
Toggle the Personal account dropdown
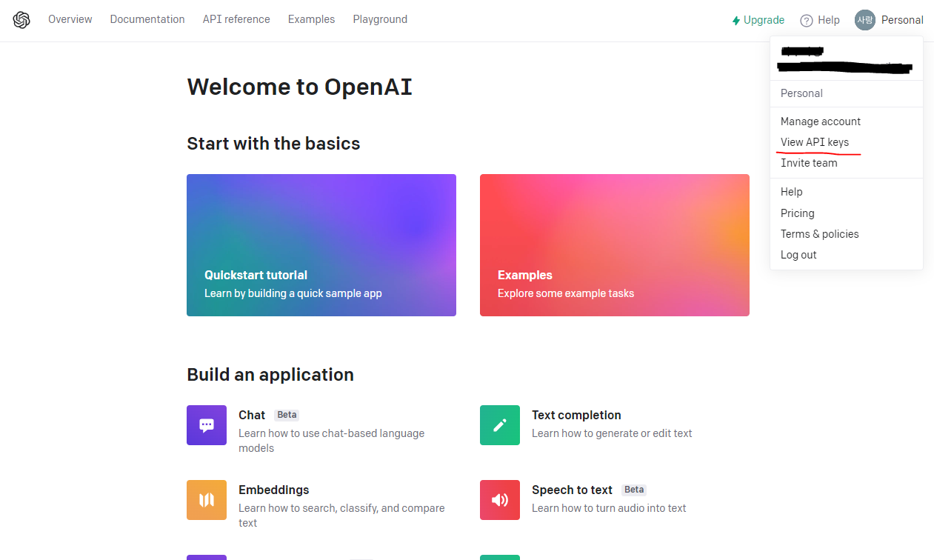tap(889, 20)
